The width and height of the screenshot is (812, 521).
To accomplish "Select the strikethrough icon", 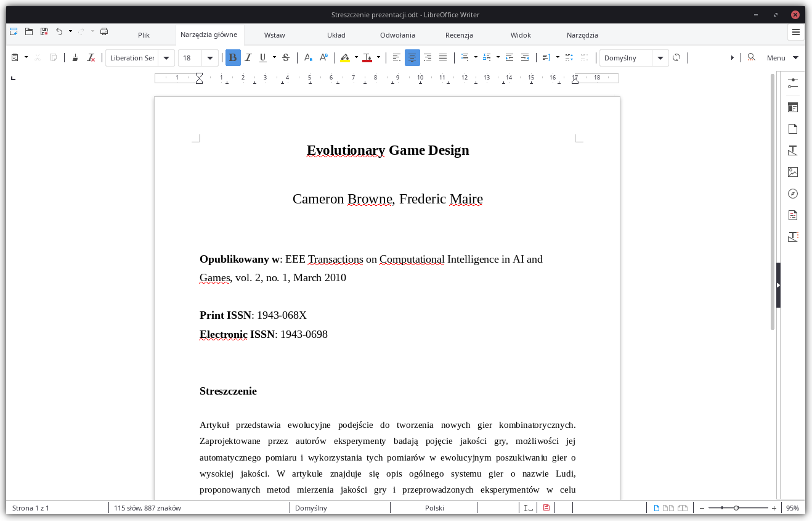I will point(285,57).
